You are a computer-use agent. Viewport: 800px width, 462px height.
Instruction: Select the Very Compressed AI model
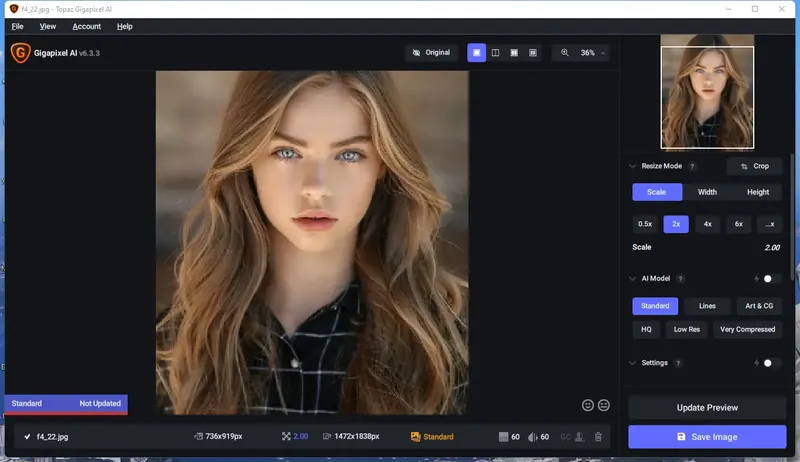747,329
